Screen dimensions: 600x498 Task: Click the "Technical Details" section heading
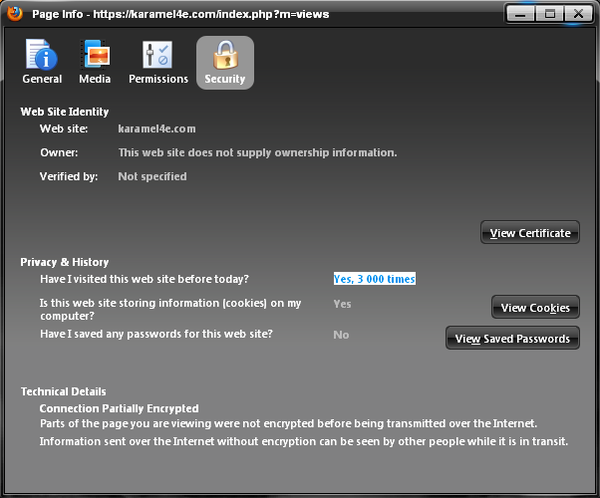pyautogui.click(x=63, y=392)
